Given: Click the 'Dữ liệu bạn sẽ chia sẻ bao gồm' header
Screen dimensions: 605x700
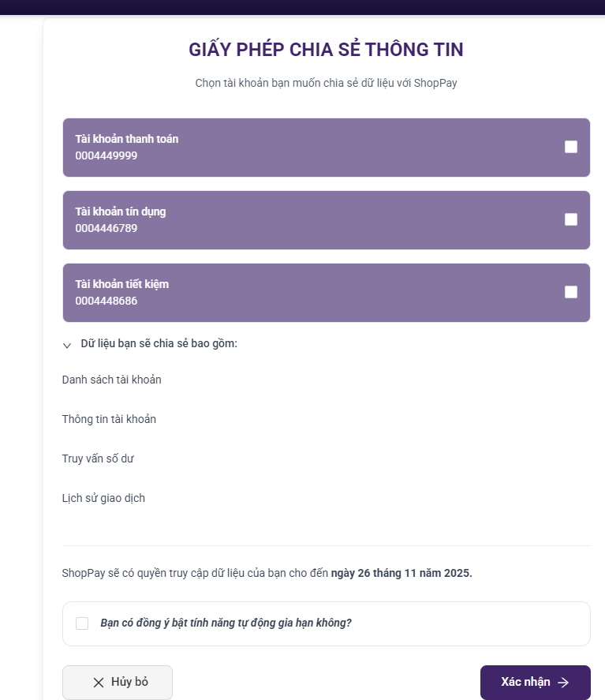Looking at the screenshot, I should [x=159, y=344].
